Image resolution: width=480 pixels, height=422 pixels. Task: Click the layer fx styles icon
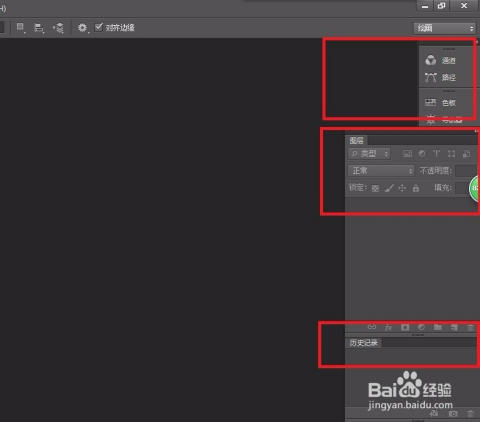(x=388, y=327)
